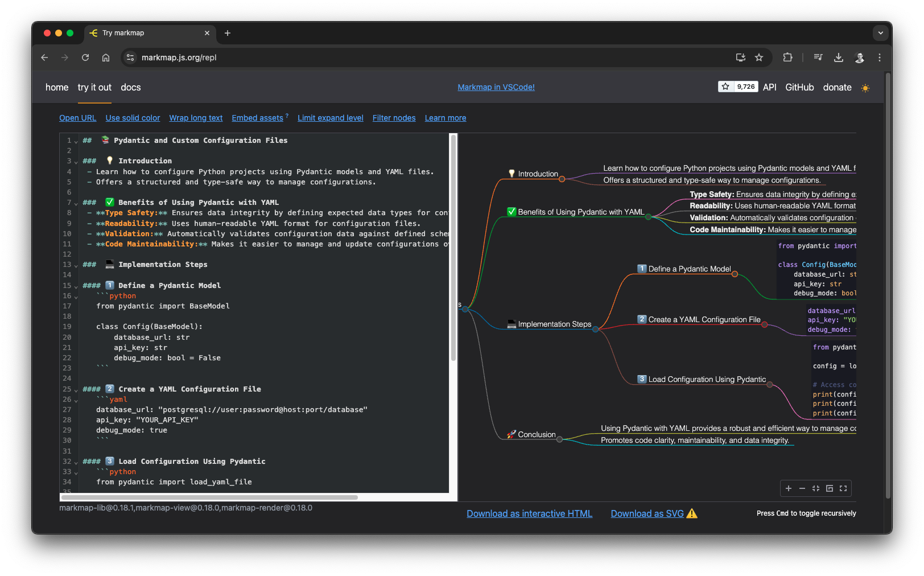Toggle the color theme with the sun icon
924x576 pixels.
[x=865, y=88]
